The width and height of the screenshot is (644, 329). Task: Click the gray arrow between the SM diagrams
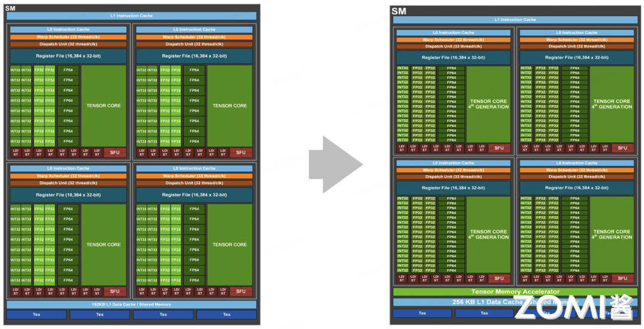coord(334,164)
